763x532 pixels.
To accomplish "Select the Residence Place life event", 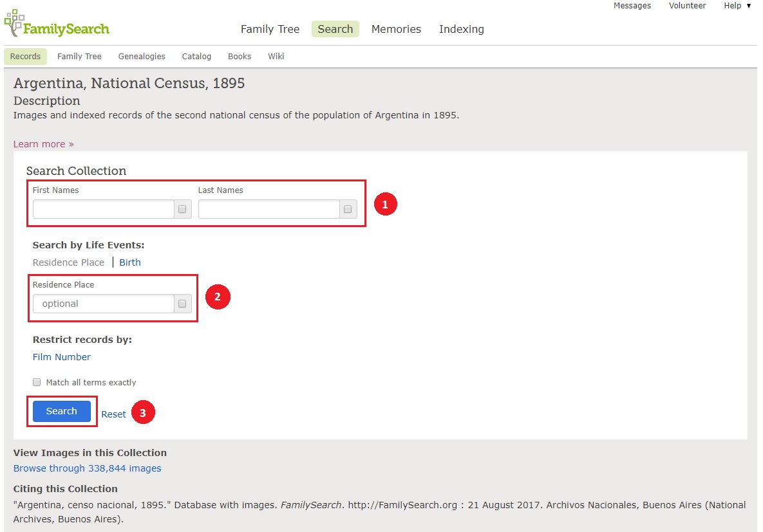I will (x=69, y=262).
